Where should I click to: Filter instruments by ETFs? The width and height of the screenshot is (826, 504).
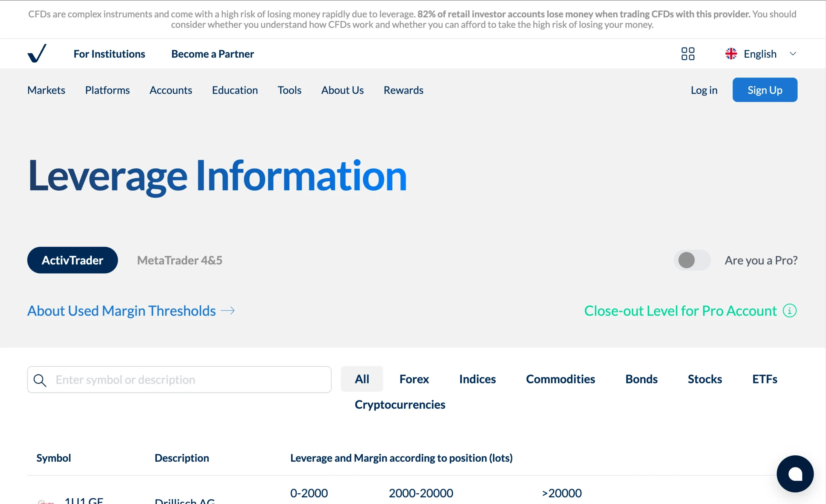coord(765,379)
